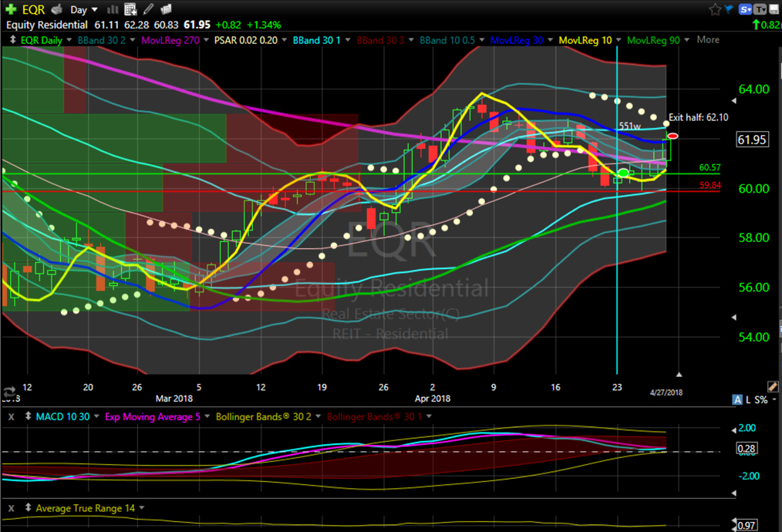The image size is (782, 532).
Task: Click Average True Range pane move arrows
Action: click(x=28, y=507)
